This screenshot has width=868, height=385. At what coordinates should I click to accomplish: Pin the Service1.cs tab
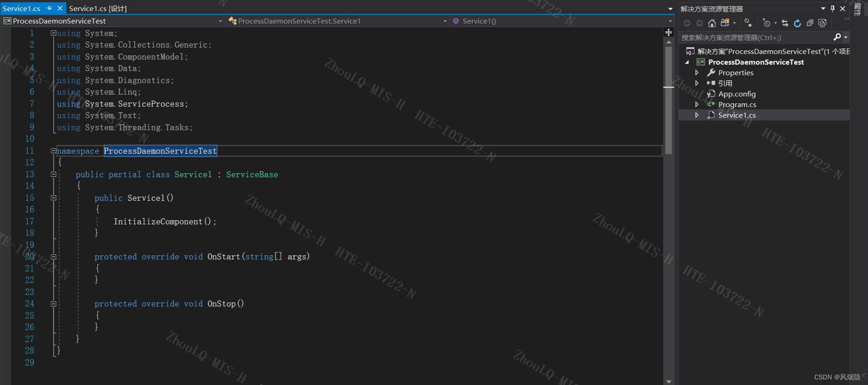click(x=49, y=8)
